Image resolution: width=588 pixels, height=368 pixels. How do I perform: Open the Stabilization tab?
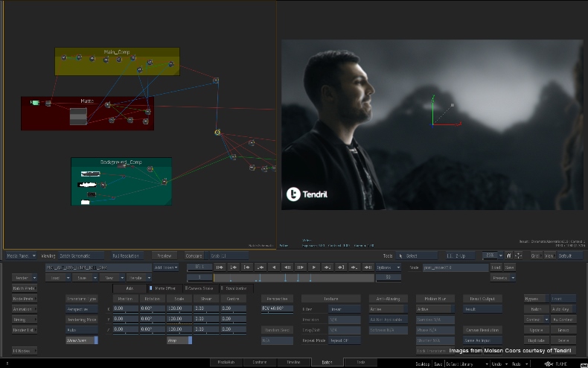(x=236, y=288)
